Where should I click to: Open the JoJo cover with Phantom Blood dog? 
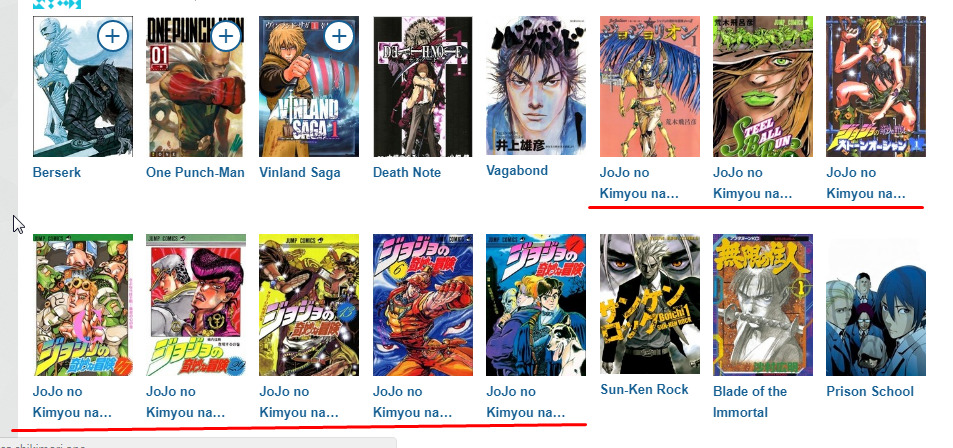pos(536,305)
